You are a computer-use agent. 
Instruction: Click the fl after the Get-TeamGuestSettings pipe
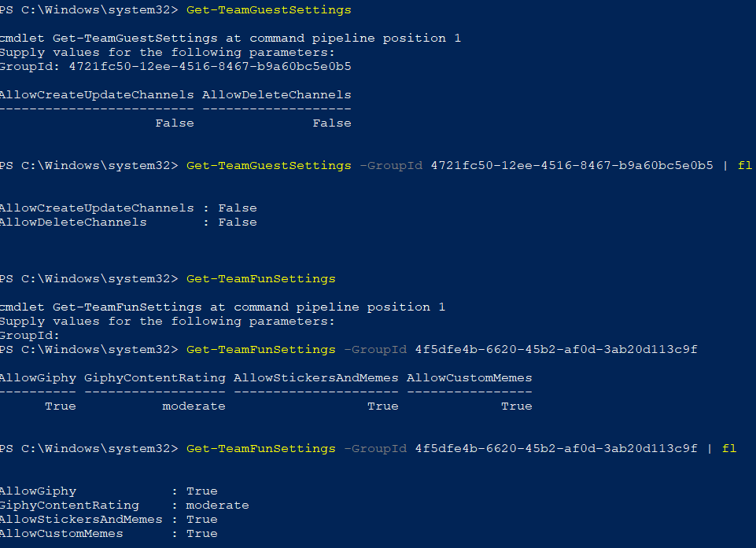pyautogui.click(x=744, y=165)
